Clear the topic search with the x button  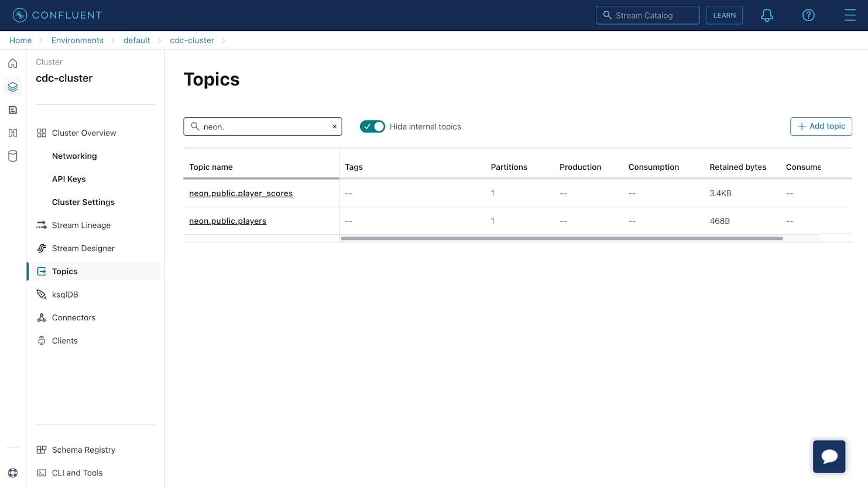click(x=334, y=126)
